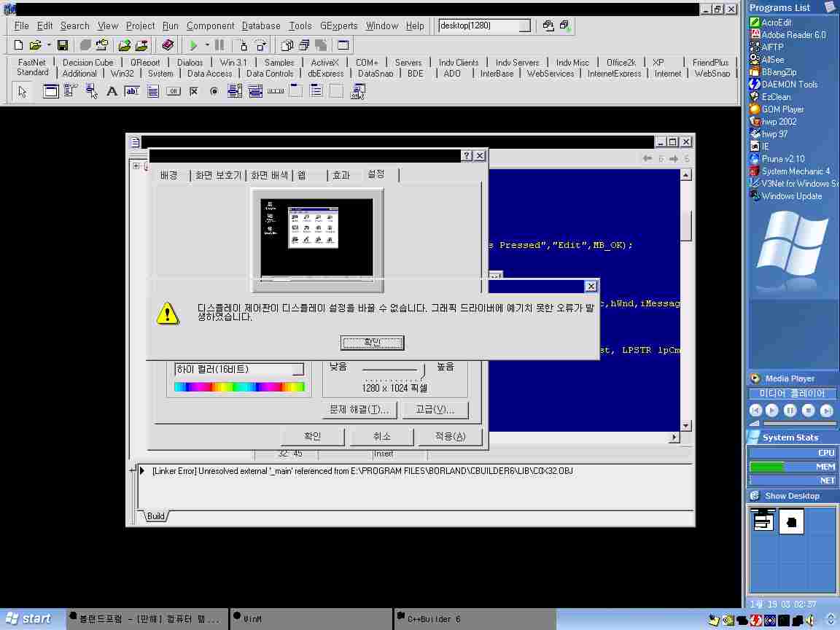Open the 하이 컬러(16비트) color depth dropdown
The height and width of the screenshot is (630, 840).
point(297,370)
